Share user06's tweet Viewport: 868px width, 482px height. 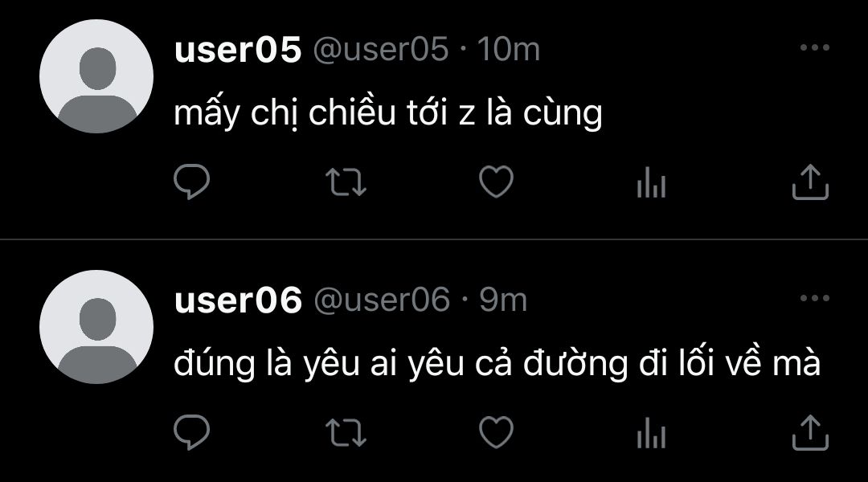click(x=810, y=432)
